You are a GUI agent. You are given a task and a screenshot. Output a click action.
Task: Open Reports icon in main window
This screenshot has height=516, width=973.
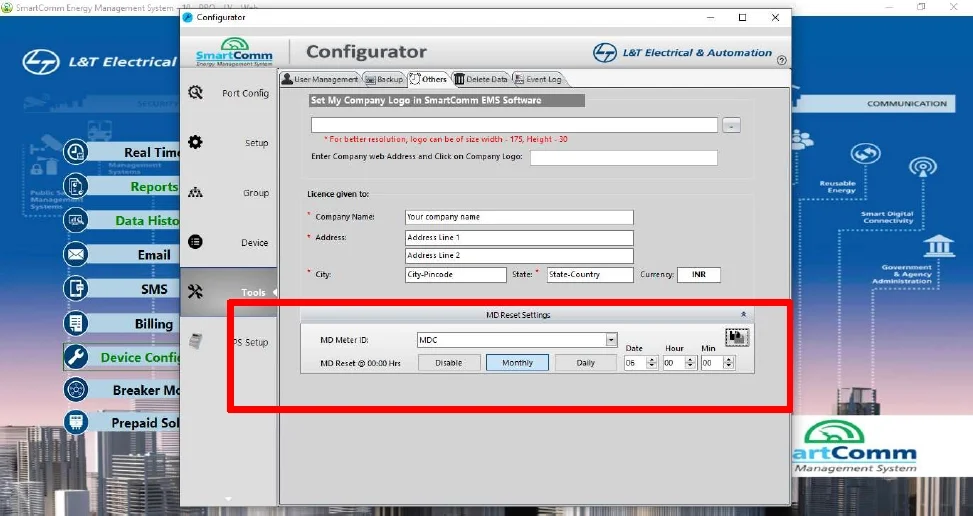pos(76,186)
